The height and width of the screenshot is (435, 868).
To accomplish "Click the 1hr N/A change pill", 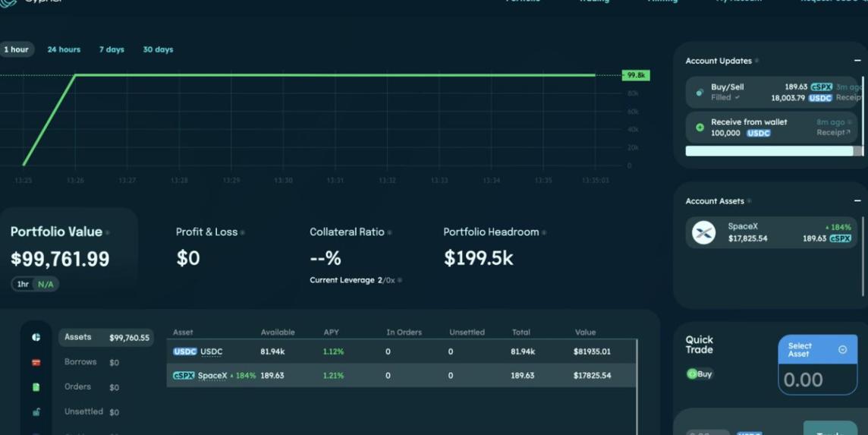I will pos(35,284).
